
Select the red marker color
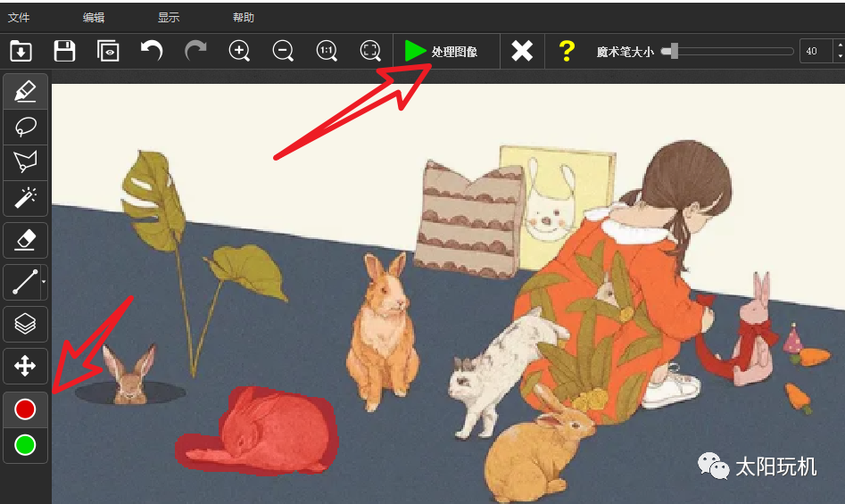(x=25, y=409)
